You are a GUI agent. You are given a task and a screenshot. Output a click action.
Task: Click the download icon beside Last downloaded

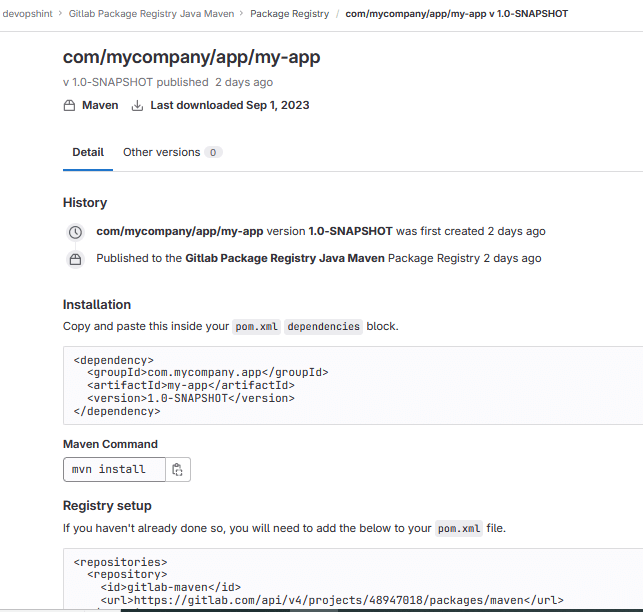click(137, 105)
